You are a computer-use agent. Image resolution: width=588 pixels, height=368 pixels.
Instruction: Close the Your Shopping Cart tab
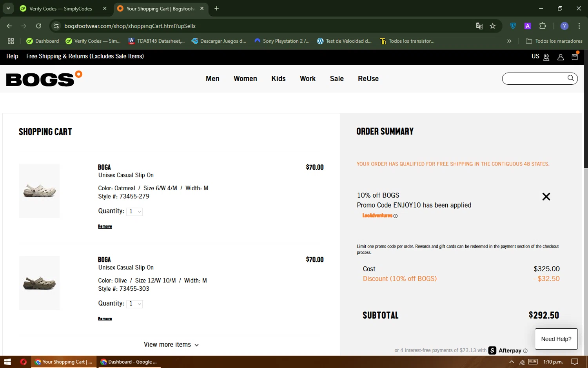(x=202, y=8)
